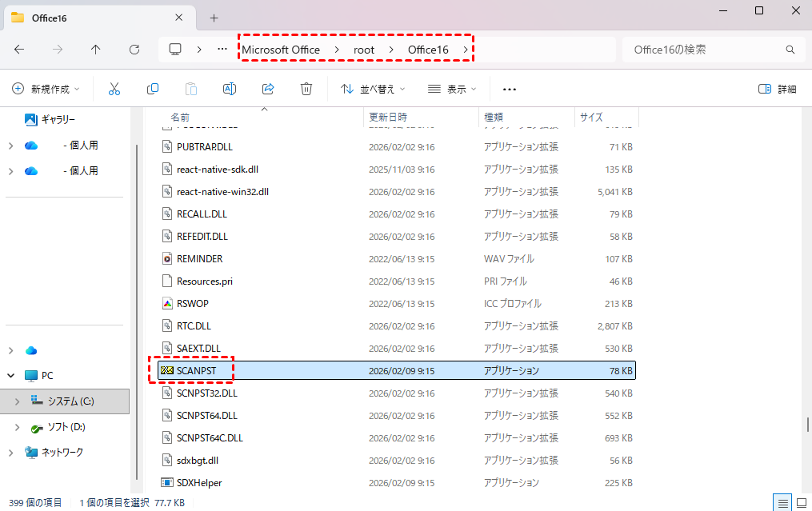Click the Delete trash can icon
This screenshot has height=511, width=812.
point(306,89)
